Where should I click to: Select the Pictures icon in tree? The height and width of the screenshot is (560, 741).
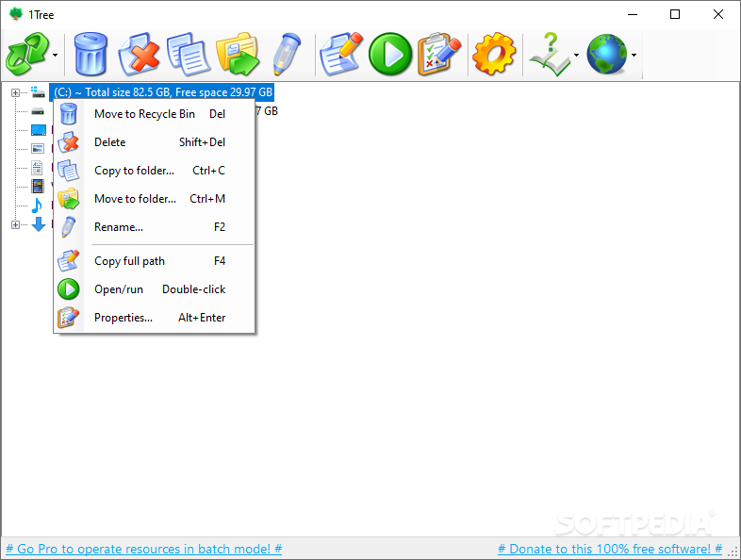point(38,149)
